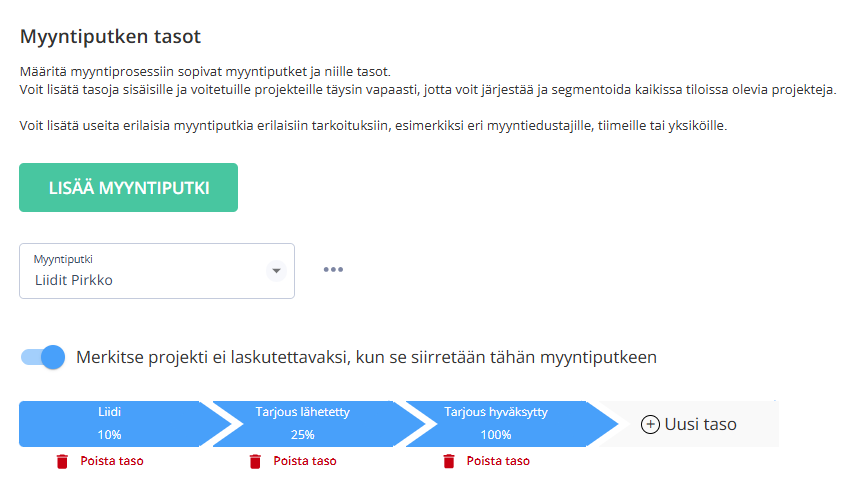
Task: Click the plus icon for Uusi taso
Action: (650, 424)
